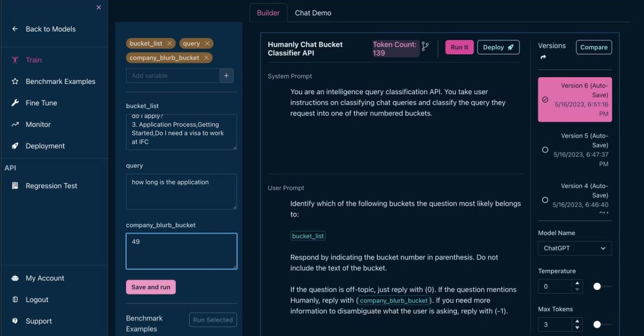Click the Regression Test document icon
Image resolution: width=644 pixels, height=336 pixels.
tap(16, 186)
